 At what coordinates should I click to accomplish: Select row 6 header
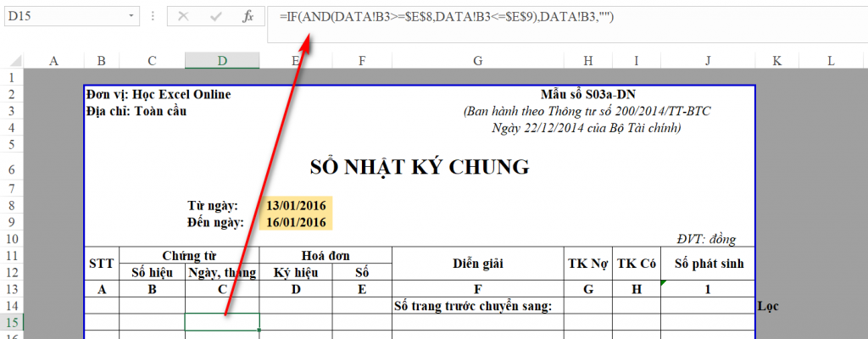click(x=12, y=169)
